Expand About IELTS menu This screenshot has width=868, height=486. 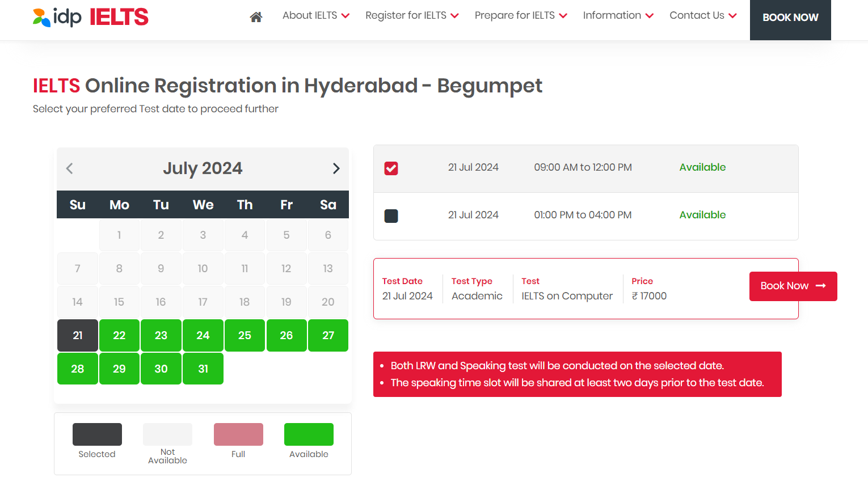pos(316,15)
